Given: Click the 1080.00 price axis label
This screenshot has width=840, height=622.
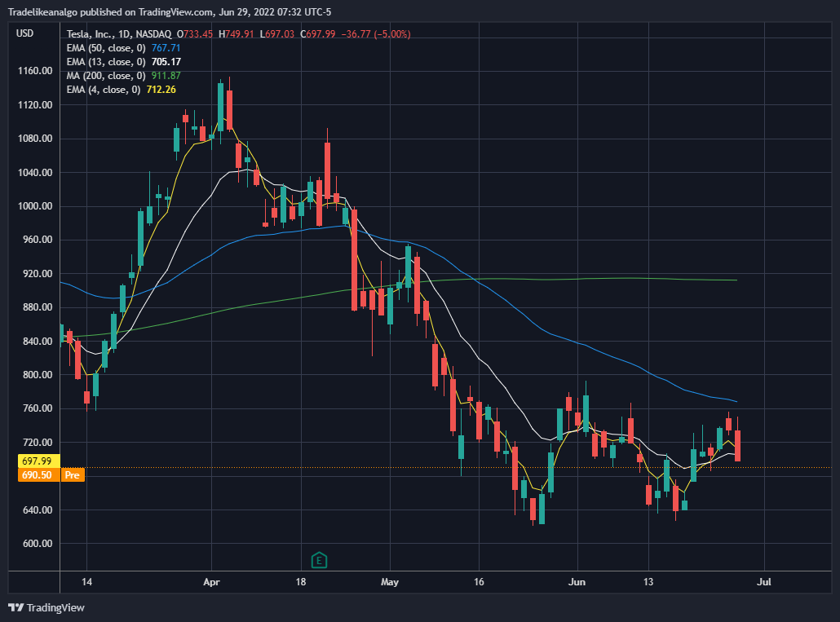Looking at the screenshot, I should 35,139.
